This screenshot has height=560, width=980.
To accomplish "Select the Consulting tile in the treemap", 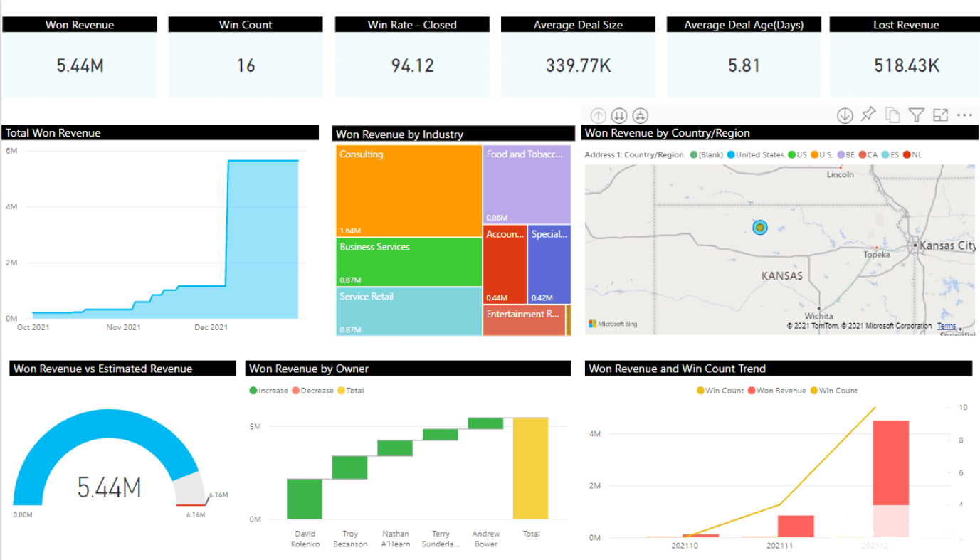I will click(409, 191).
